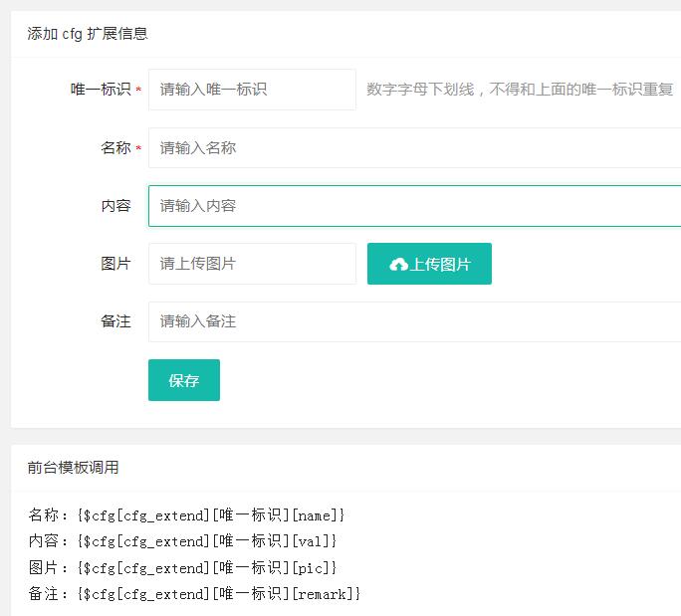Click the 添加 cfg 扩展信息 panel header
The image size is (681, 616).
coord(88,34)
